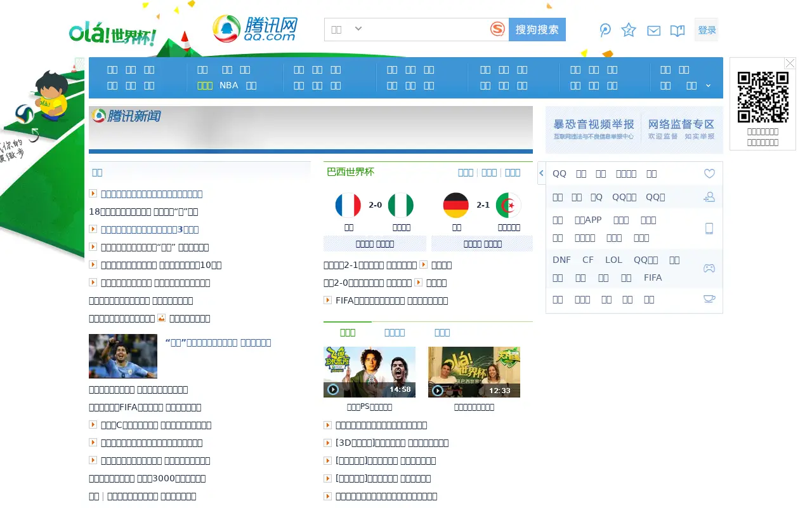Open the NBA link in navigation bar

click(229, 85)
